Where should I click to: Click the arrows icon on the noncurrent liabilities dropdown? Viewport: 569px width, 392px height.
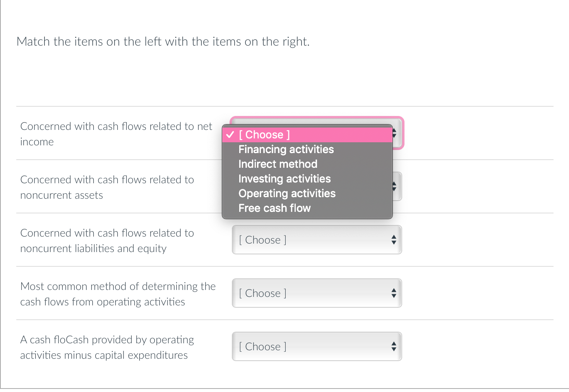click(394, 240)
